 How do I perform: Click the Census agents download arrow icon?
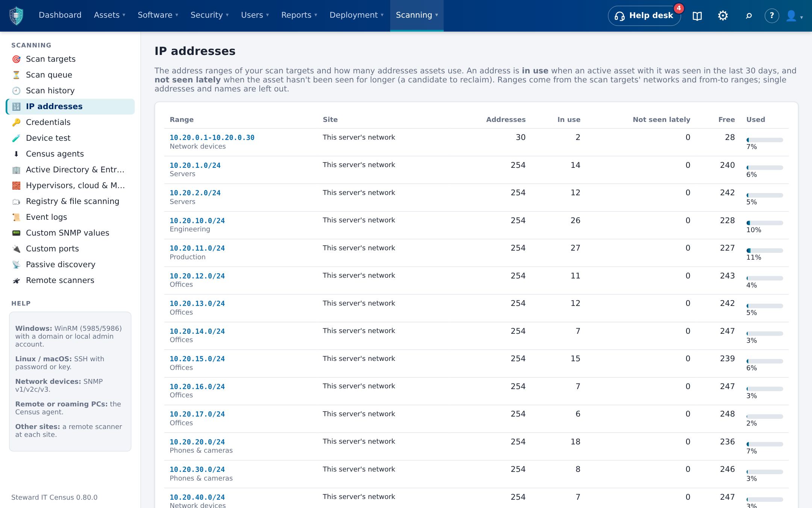16,154
